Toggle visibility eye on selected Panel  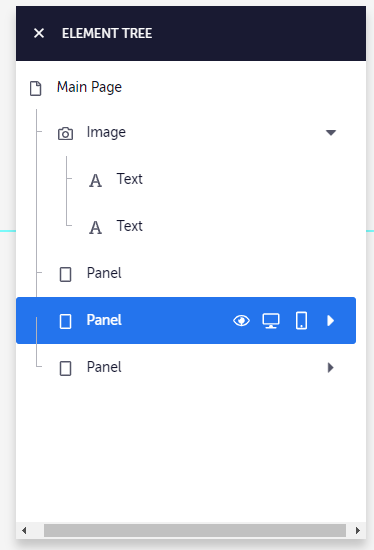[x=241, y=321]
